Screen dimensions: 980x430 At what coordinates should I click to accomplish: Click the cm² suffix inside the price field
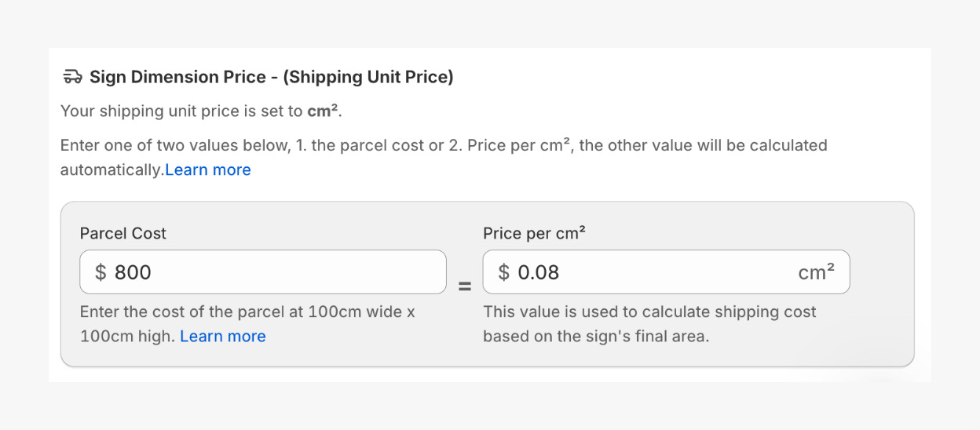(816, 272)
